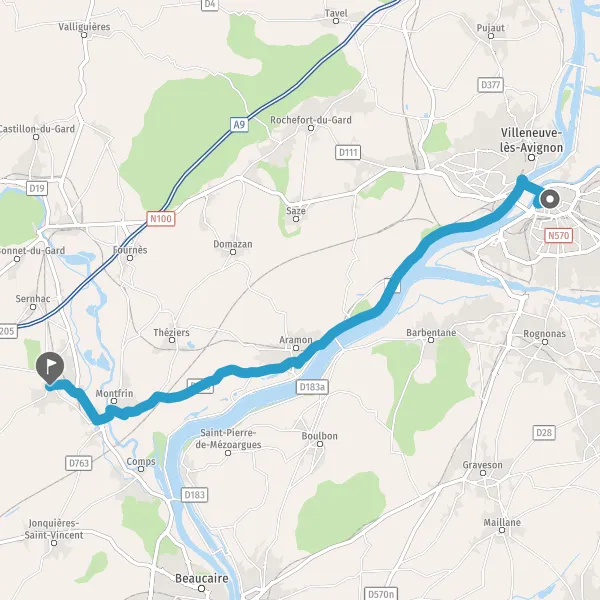Click the Rochefort-du-Gard town label
The image size is (600, 600).
tap(311, 120)
